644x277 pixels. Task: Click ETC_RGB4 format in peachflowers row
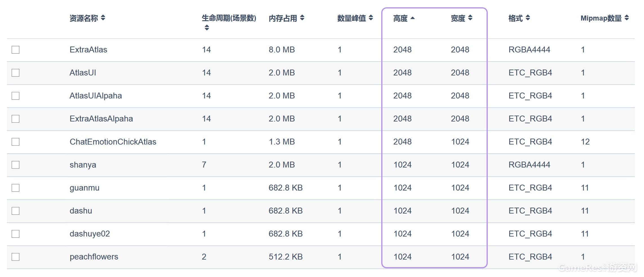pos(530,257)
